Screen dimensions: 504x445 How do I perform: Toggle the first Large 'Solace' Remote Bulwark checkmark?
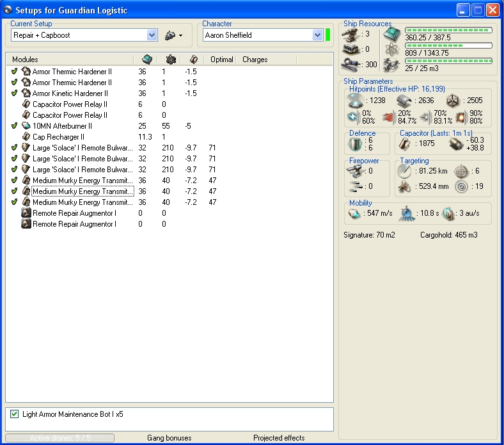pyautogui.click(x=14, y=148)
